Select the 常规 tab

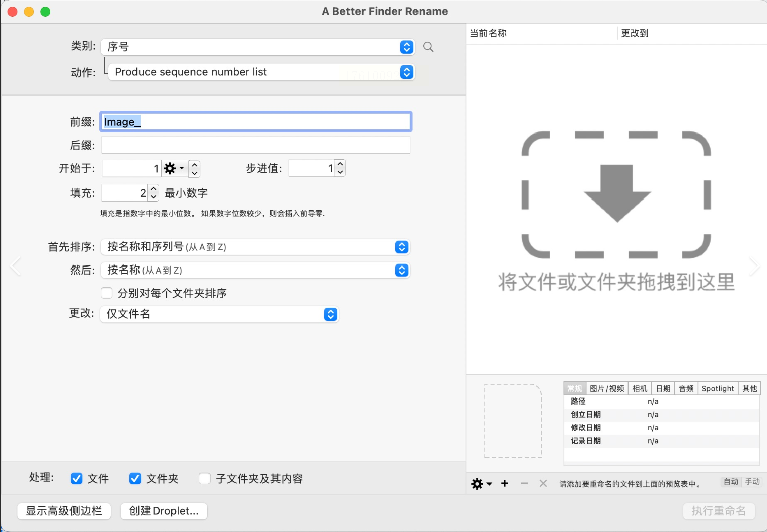[x=575, y=388]
